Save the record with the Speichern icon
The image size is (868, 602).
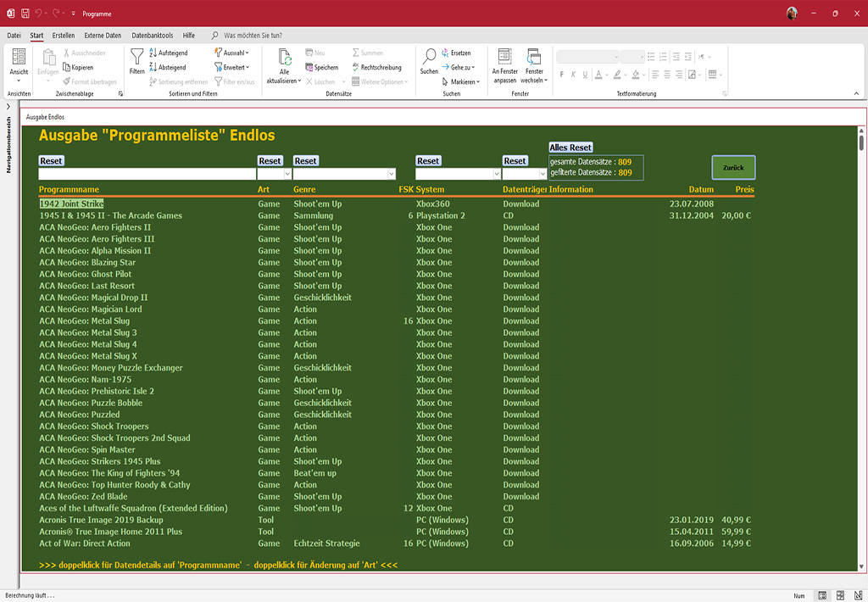308,67
